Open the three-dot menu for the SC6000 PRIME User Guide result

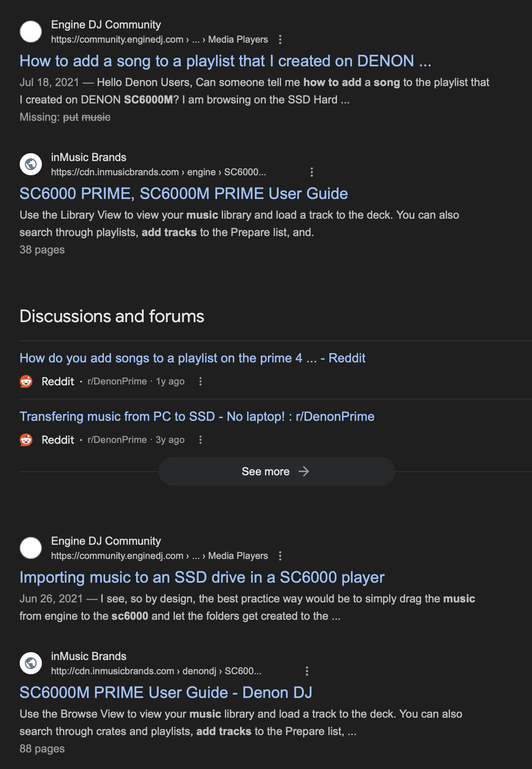pyautogui.click(x=312, y=172)
